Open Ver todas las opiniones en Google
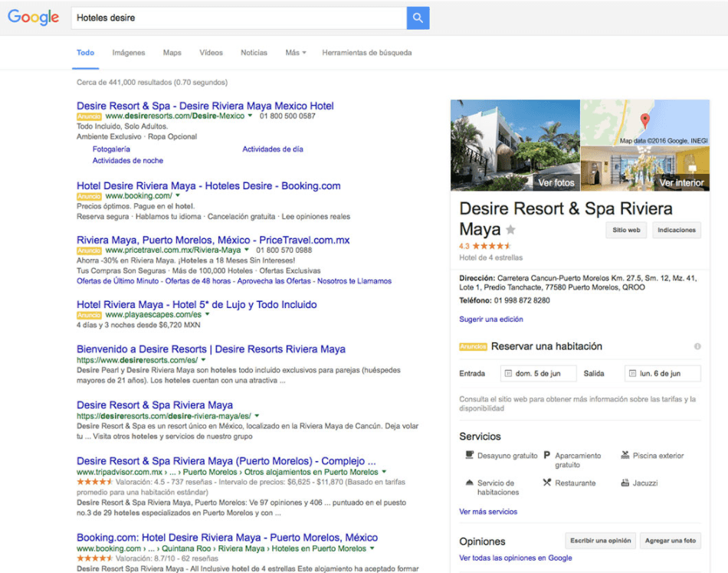 (x=516, y=558)
